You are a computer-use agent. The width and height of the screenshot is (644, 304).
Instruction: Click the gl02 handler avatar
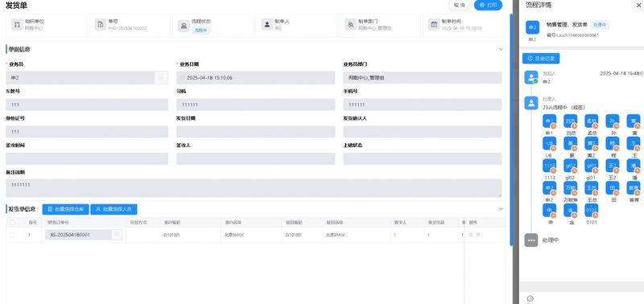[x=570, y=166]
